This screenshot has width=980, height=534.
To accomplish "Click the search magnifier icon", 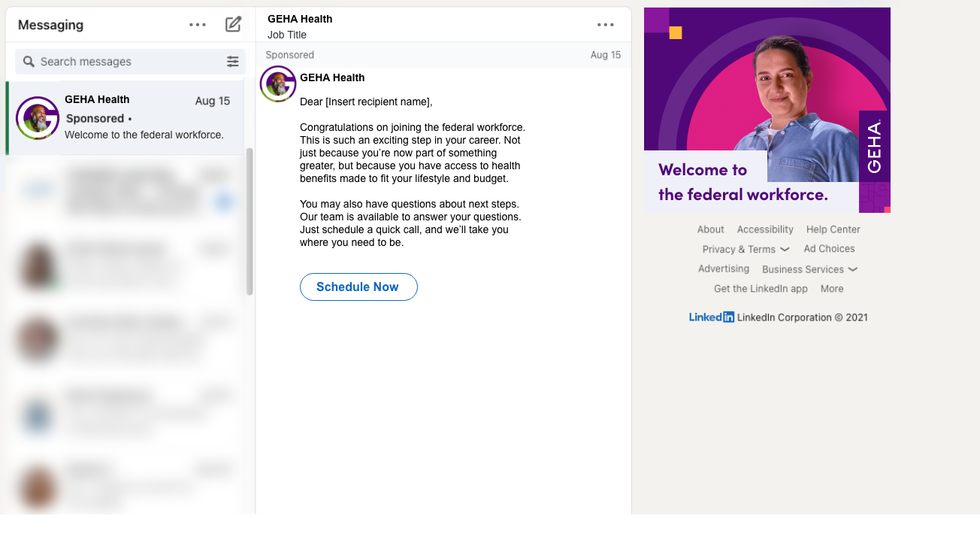I will 29,62.
